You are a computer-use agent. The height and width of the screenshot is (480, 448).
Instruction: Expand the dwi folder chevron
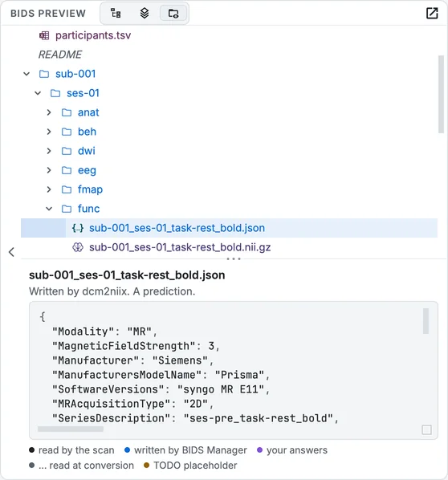coord(49,151)
